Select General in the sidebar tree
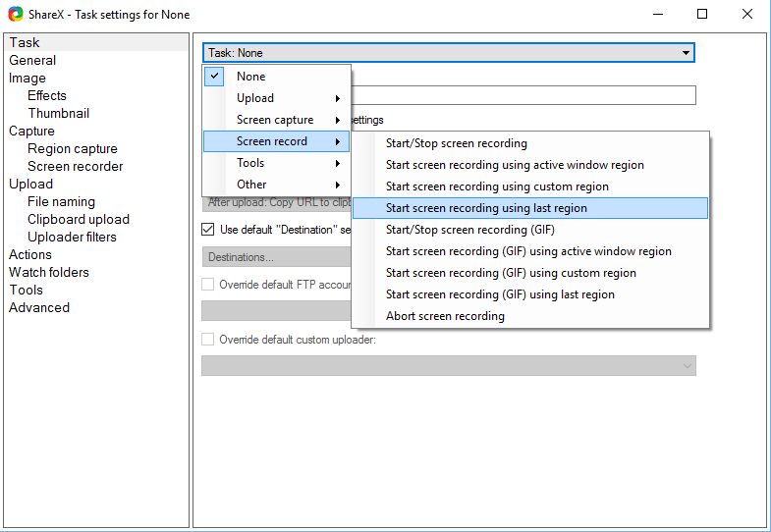The width and height of the screenshot is (771, 532). (x=32, y=60)
